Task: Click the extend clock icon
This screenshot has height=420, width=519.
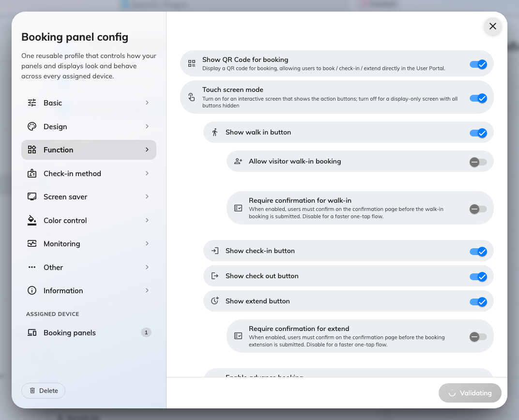Action: pyautogui.click(x=215, y=301)
